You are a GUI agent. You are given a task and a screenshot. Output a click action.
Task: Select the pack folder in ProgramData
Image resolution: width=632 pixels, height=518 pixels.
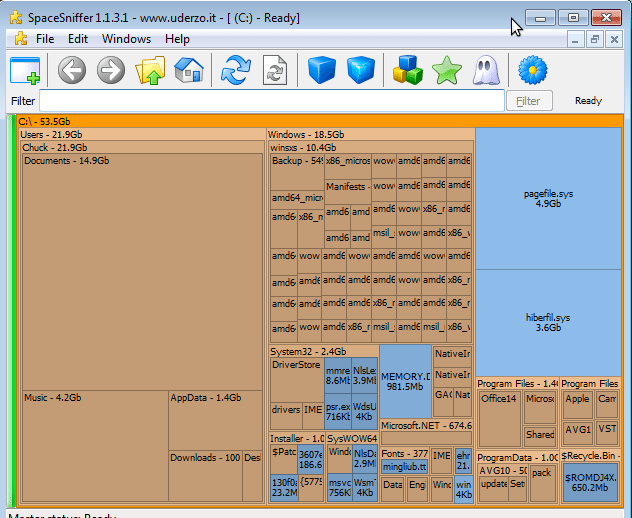tap(543, 483)
